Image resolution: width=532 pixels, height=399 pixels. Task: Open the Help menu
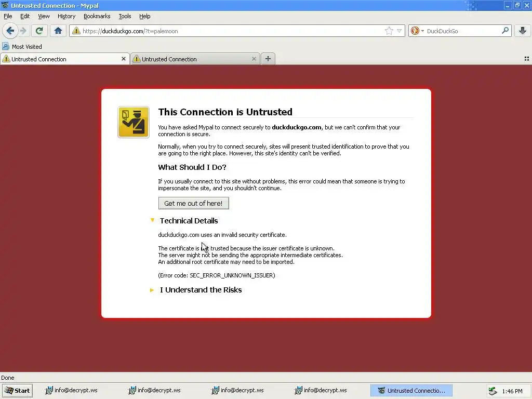[x=145, y=16]
